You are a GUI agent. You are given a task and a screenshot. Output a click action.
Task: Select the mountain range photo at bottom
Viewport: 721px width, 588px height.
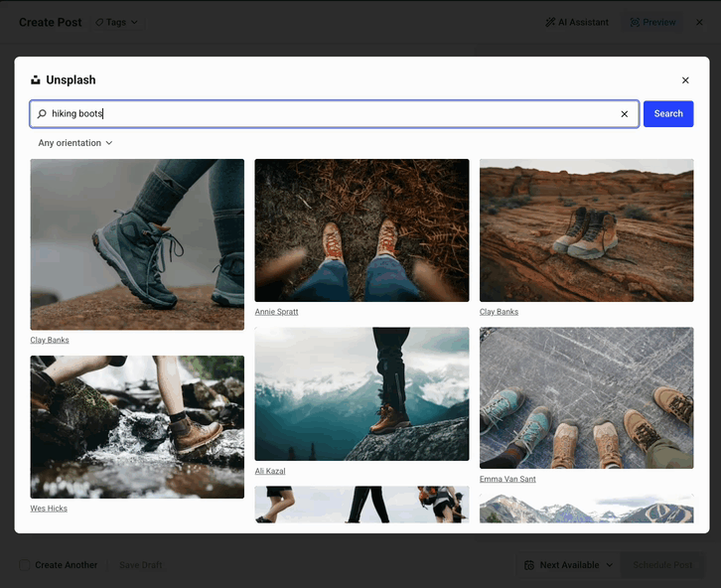pyautogui.click(x=586, y=508)
